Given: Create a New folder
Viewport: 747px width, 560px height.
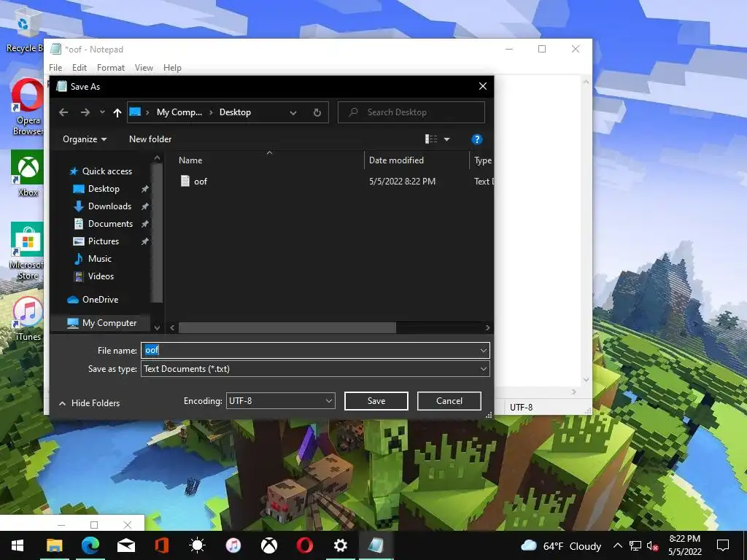Looking at the screenshot, I should (150, 139).
